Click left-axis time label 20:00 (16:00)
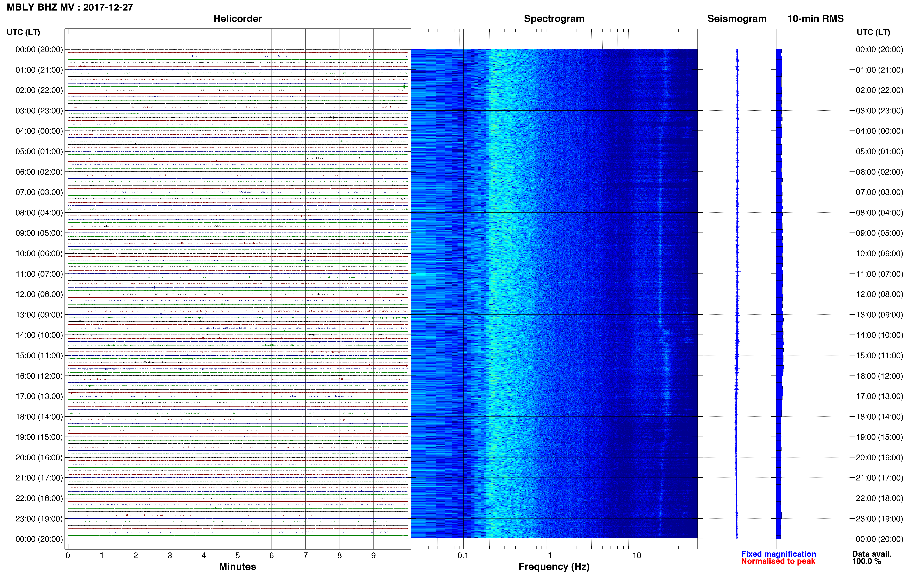Screen dimensions: 924x578 click(39, 458)
